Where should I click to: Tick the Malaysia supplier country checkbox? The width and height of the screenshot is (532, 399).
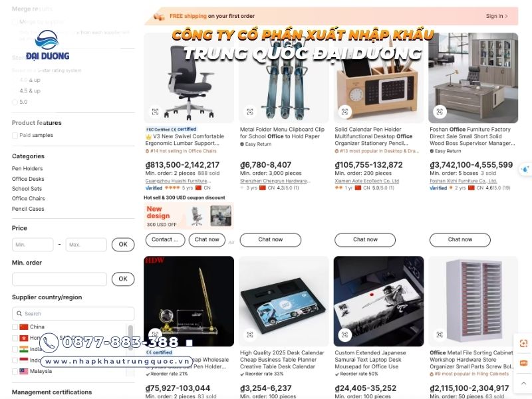[x=15, y=371]
